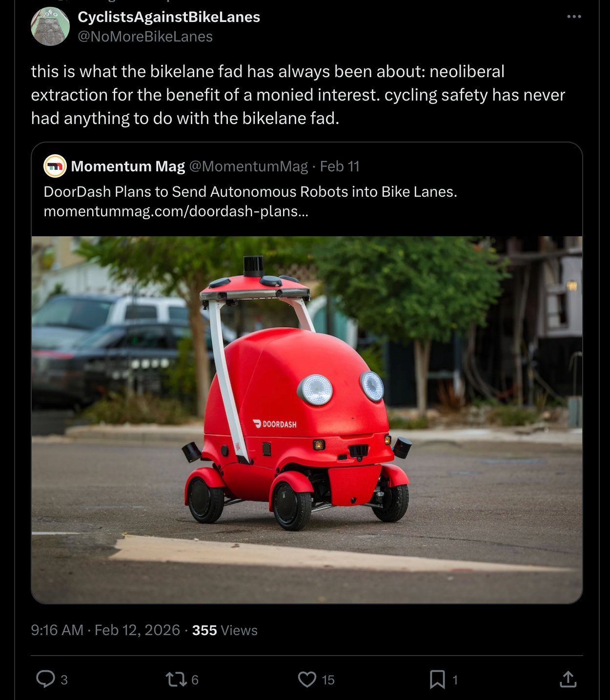View the 355 Views count
The height and width of the screenshot is (700, 610).
(224, 630)
